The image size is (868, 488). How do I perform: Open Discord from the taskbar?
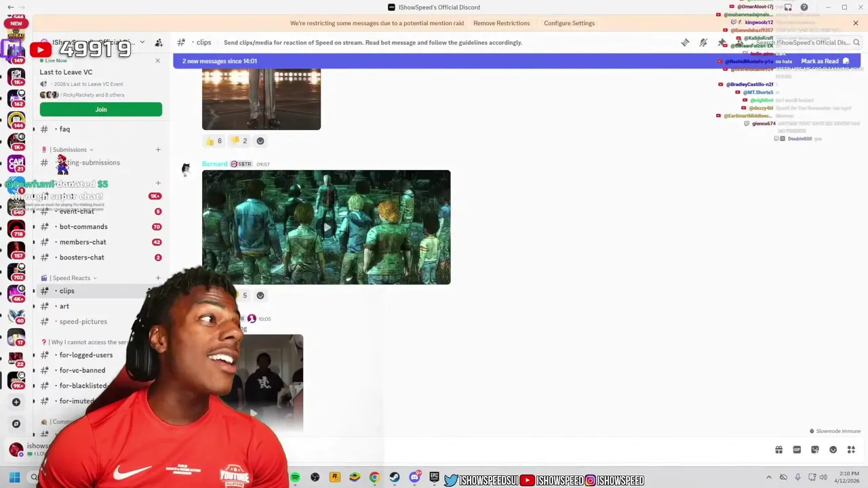point(414,477)
